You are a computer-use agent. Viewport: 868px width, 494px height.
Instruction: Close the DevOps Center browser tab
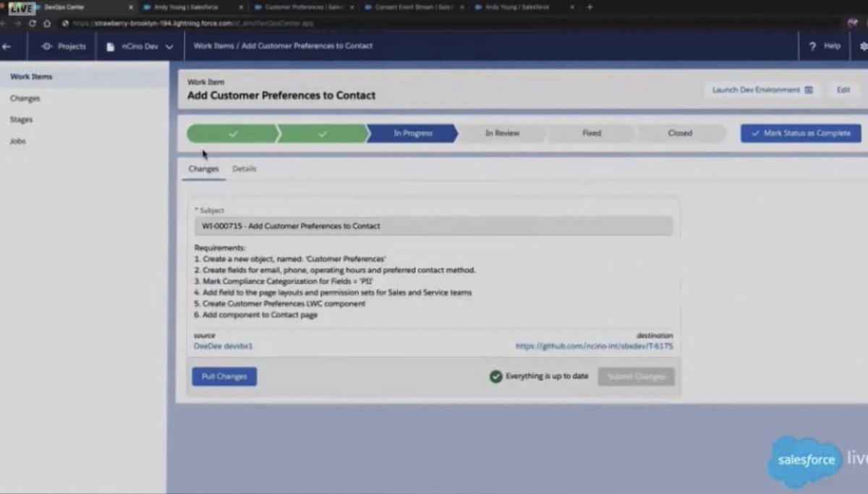131,7
